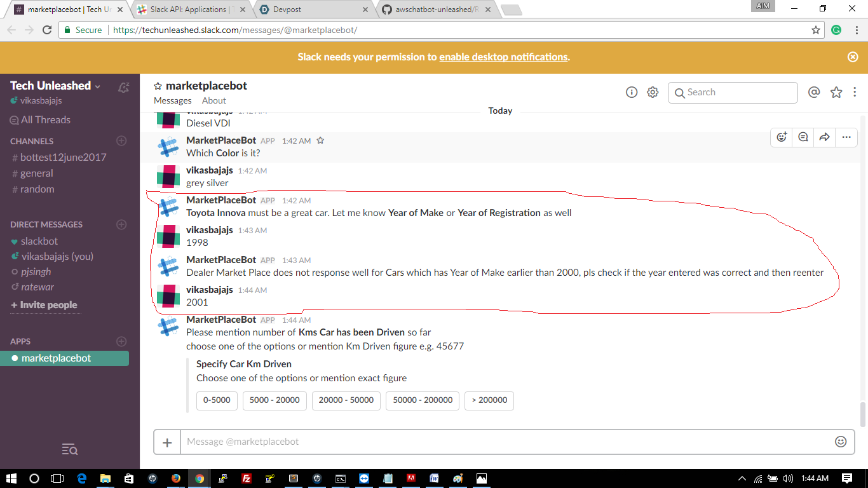Click vikasbajajs name above 'grey silver'

[210, 170]
